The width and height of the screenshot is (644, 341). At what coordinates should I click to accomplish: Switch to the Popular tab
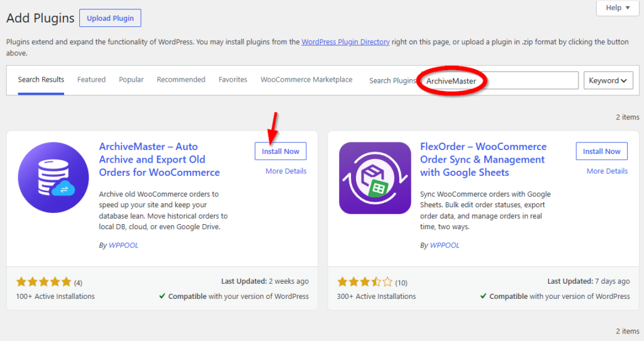[131, 80]
